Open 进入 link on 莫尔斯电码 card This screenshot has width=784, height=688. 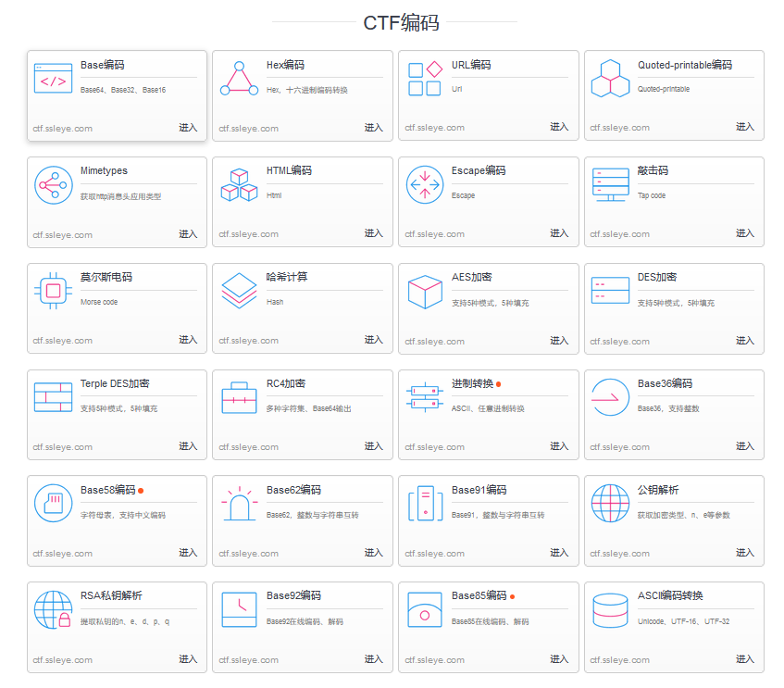click(188, 340)
